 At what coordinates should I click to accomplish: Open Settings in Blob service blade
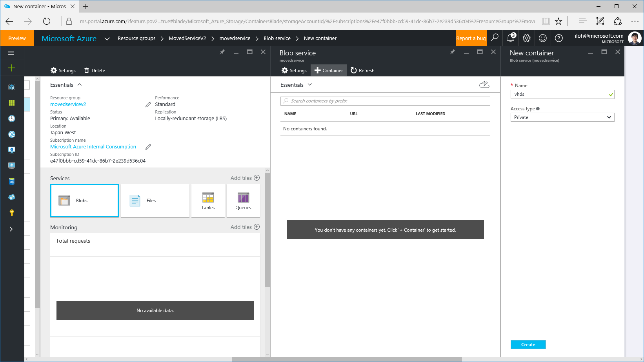click(x=294, y=71)
